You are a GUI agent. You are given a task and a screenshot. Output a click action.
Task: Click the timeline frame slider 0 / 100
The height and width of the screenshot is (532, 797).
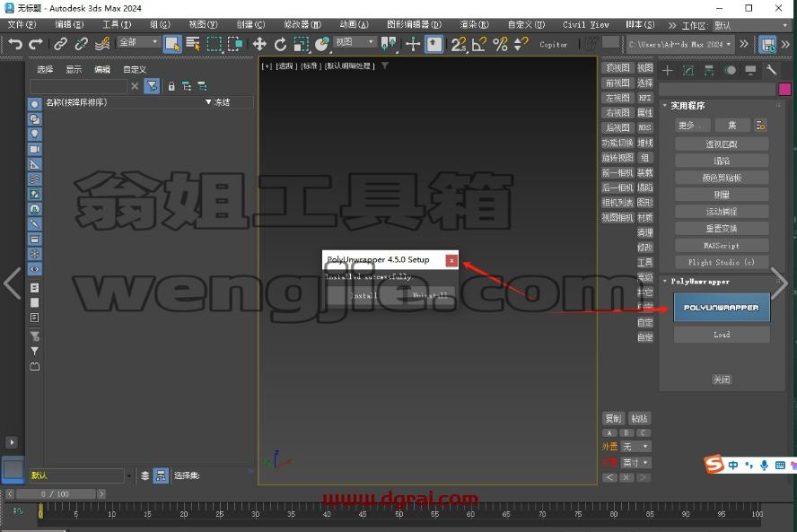coord(56,494)
